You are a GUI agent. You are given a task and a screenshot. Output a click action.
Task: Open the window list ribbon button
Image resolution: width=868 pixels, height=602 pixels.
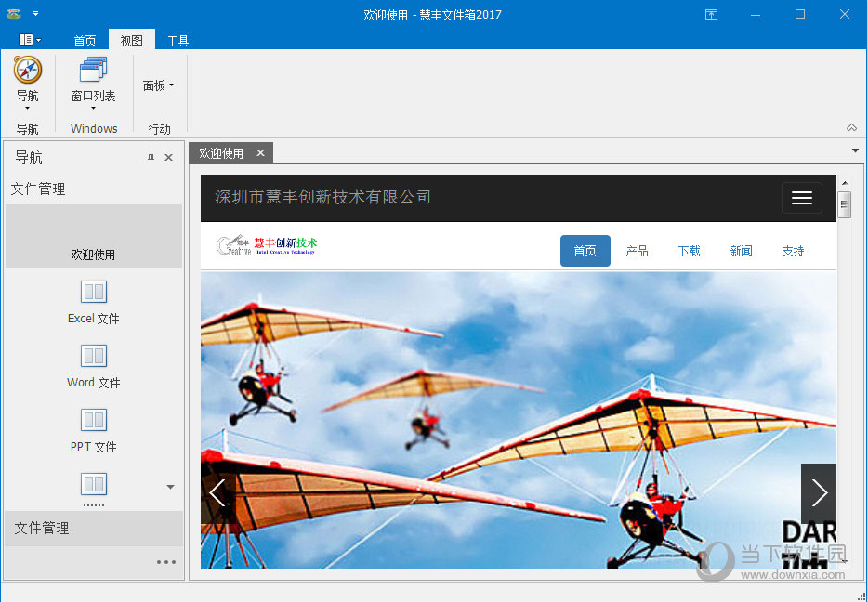[x=93, y=83]
